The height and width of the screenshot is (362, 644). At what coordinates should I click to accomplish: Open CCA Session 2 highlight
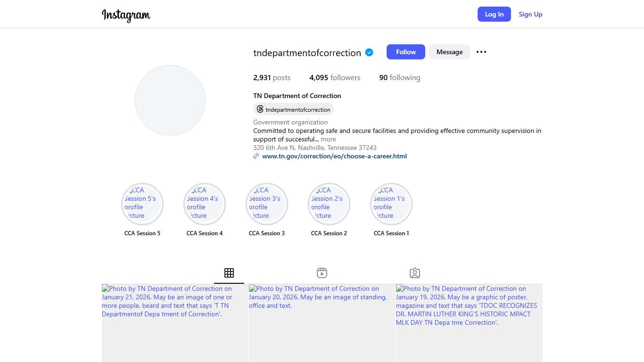(329, 204)
